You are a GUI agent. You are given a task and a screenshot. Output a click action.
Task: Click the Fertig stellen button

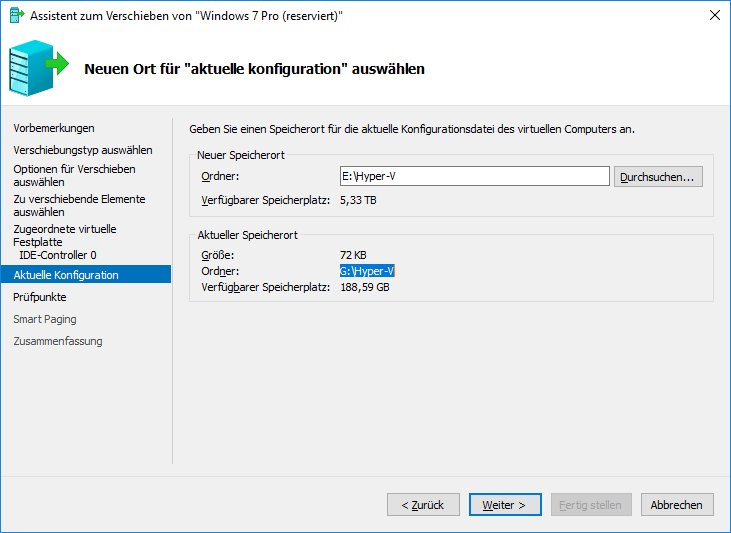592,505
